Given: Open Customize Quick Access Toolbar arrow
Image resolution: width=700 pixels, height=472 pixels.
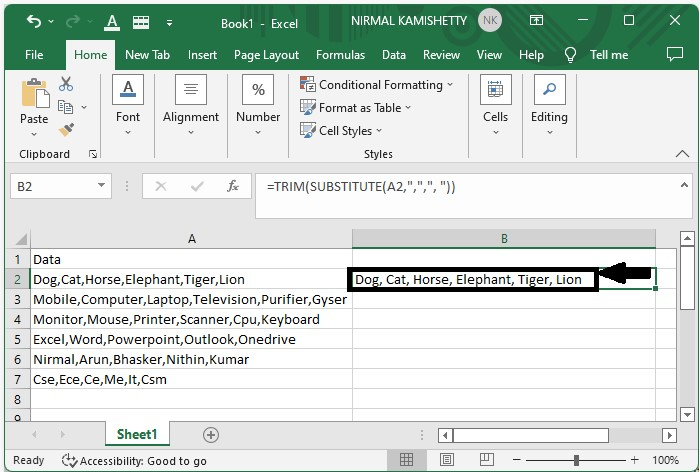Looking at the screenshot, I should point(169,22).
